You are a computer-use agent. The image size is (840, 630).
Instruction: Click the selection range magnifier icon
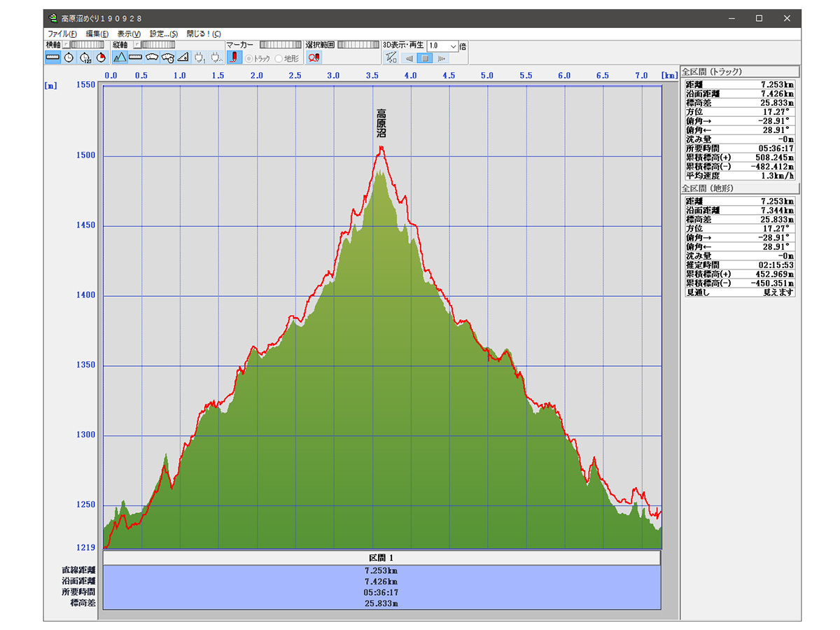[x=314, y=58]
